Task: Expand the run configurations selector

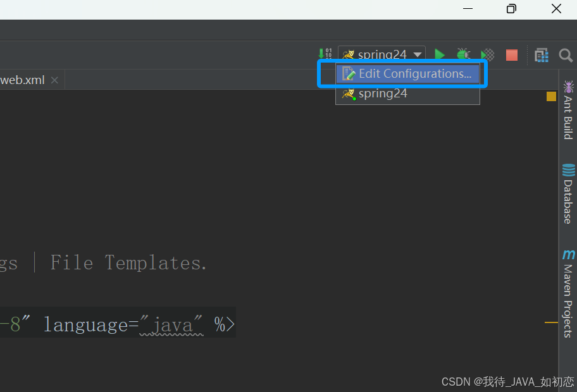Action: click(x=382, y=54)
